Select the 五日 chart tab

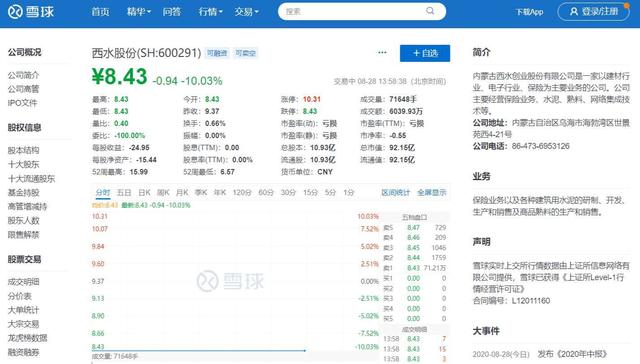[124, 193]
